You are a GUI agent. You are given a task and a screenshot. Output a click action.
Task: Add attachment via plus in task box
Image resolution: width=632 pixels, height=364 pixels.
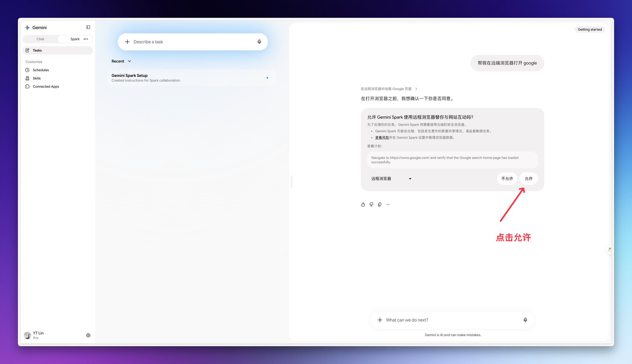(x=127, y=42)
